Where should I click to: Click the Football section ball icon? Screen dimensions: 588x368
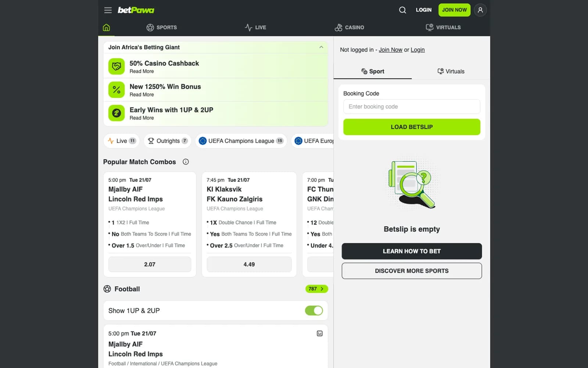pyautogui.click(x=107, y=289)
